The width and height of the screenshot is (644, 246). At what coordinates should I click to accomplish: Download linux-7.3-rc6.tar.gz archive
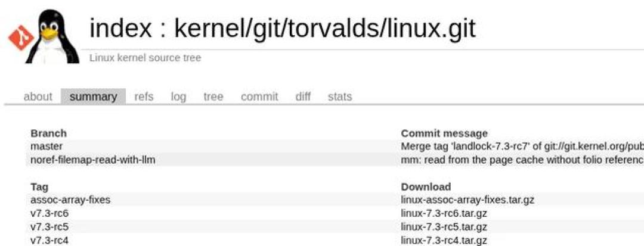(444, 213)
